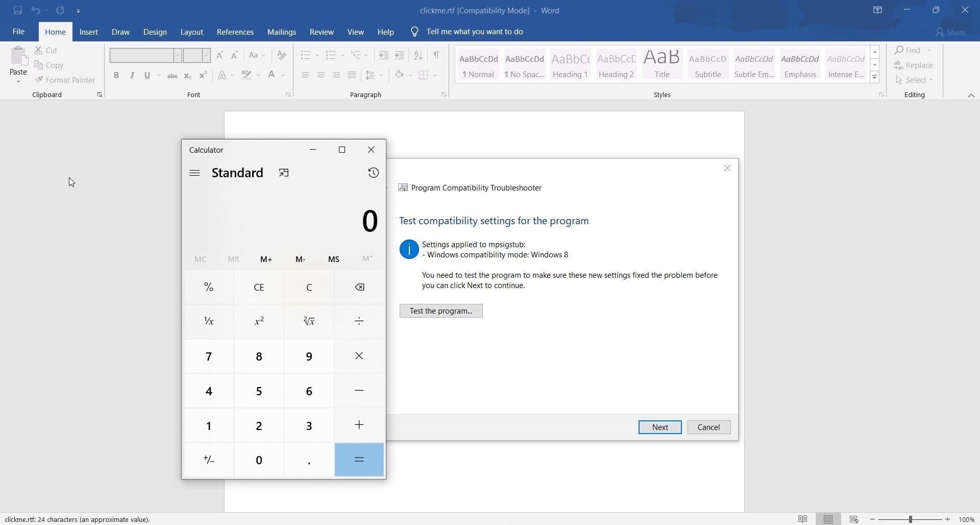The height and width of the screenshot is (525, 980).
Task: Click the Word Save icon
Action: [x=18, y=10]
